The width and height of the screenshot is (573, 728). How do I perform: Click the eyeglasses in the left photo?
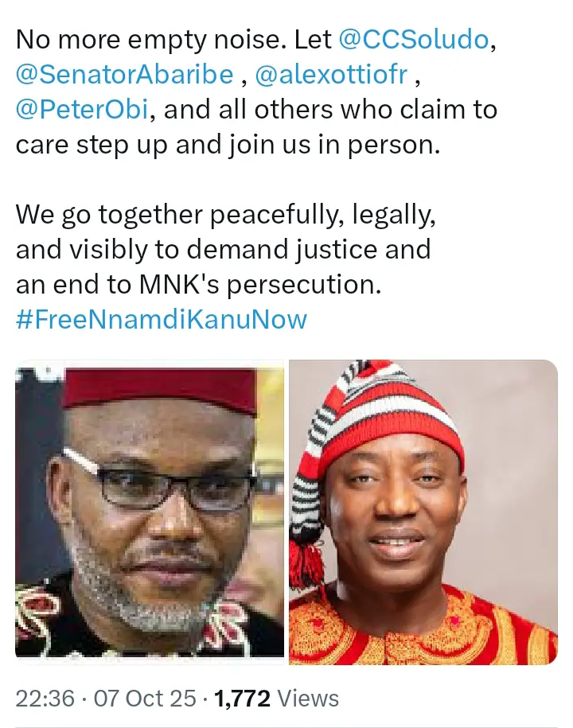click(171, 487)
